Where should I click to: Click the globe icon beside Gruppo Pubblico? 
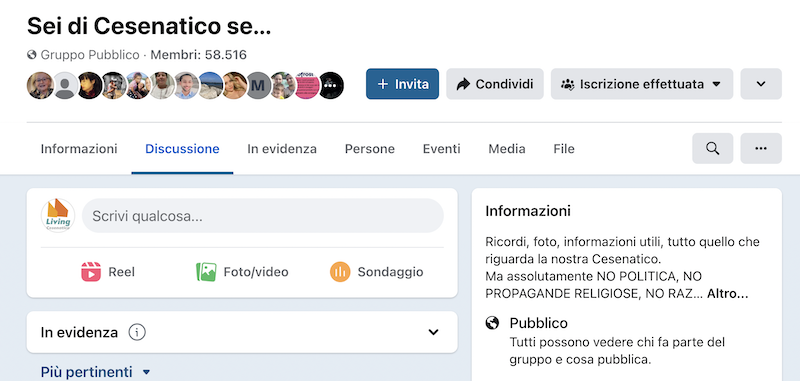32,55
